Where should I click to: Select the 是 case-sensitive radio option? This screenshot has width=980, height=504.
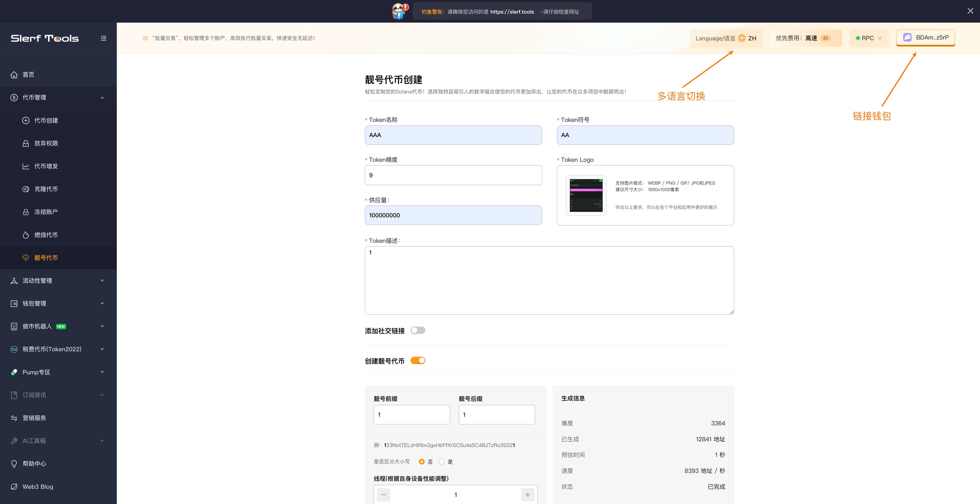tap(442, 461)
